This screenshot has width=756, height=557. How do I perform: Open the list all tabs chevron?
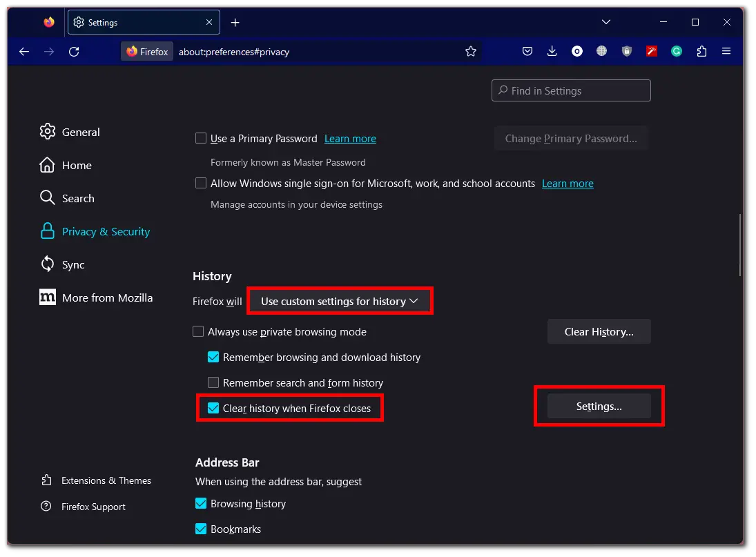click(x=605, y=21)
